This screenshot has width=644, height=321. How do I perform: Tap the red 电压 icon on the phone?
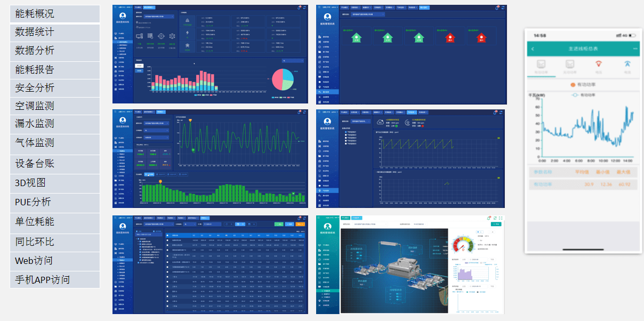599,64
